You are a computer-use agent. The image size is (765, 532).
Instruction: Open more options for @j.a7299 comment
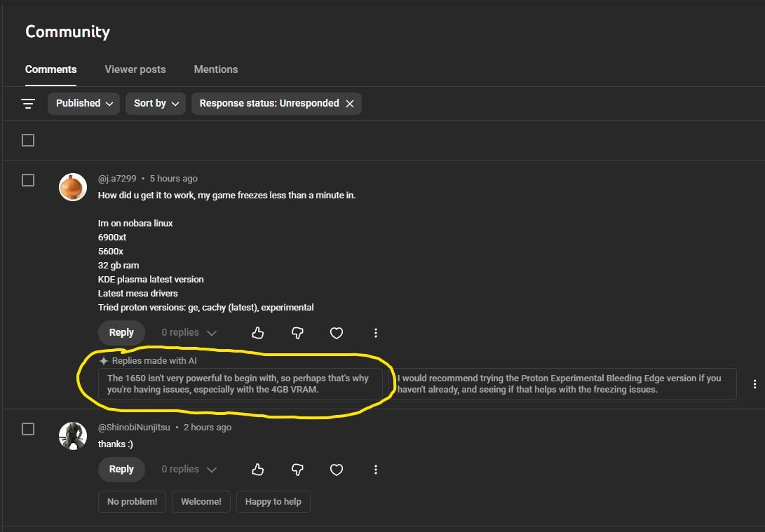pos(376,333)
